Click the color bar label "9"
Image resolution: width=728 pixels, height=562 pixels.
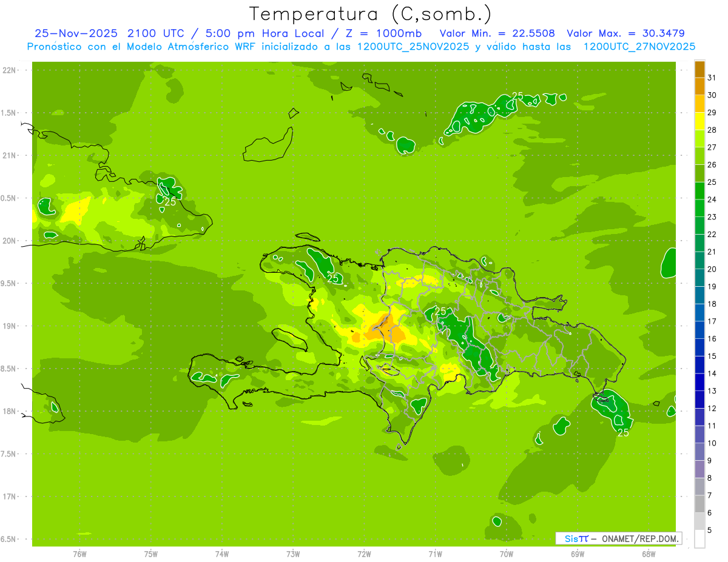(x=710, y=461)
